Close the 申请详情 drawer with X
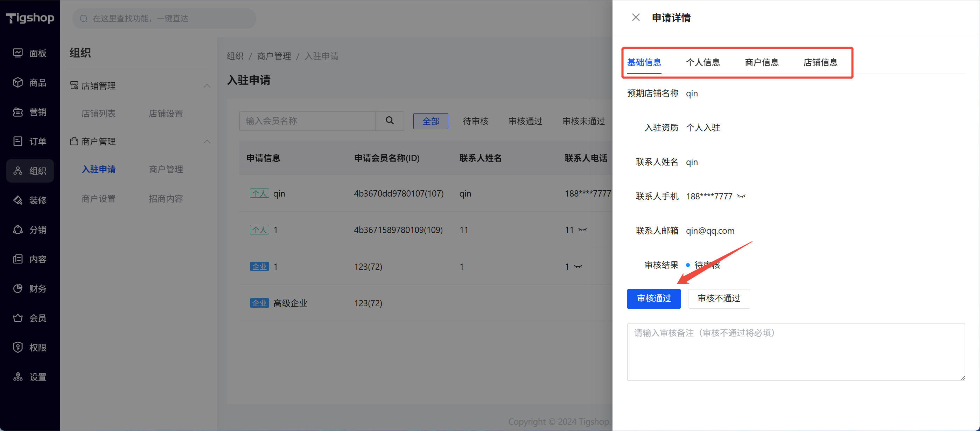This screenshot has width=980, height=431. (x=635, y=18)
